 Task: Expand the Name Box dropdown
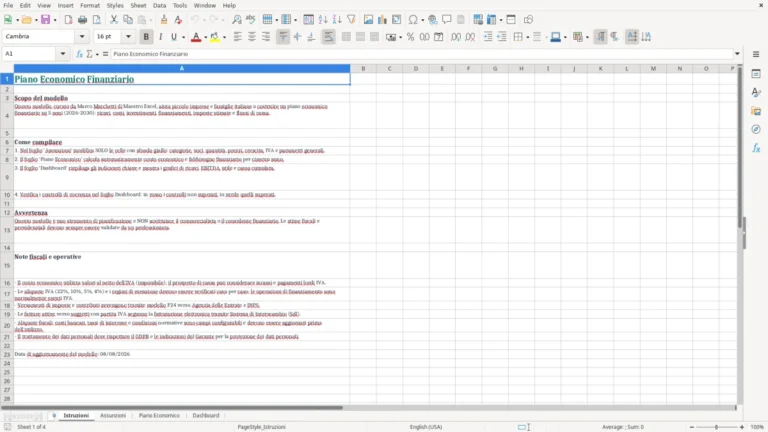pyautogui.click(x=63, y=54)
